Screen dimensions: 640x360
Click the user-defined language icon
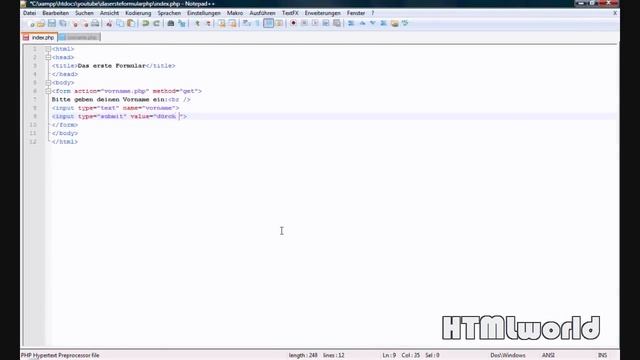click(280, 24)
